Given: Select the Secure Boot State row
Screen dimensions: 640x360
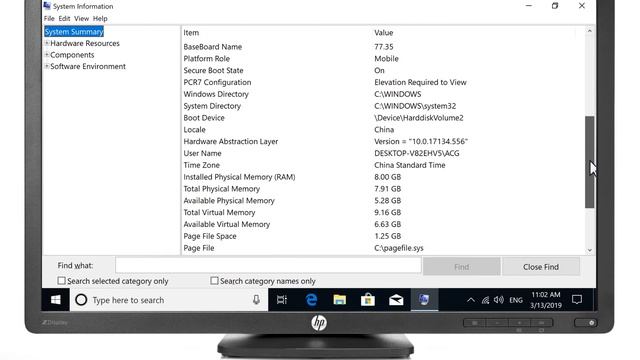Looking at the screenshot, I should (x=383, y=70).
